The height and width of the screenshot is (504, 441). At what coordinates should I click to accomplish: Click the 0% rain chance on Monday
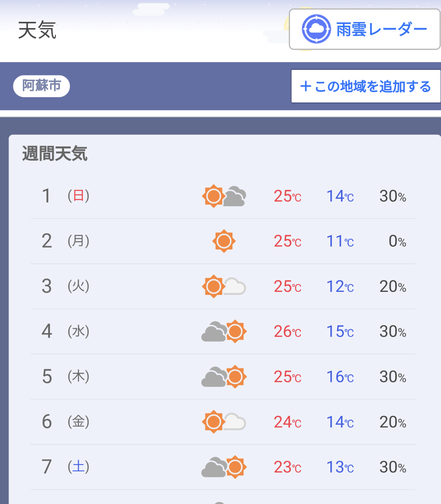pyautogui.click(x=397, y=241)
